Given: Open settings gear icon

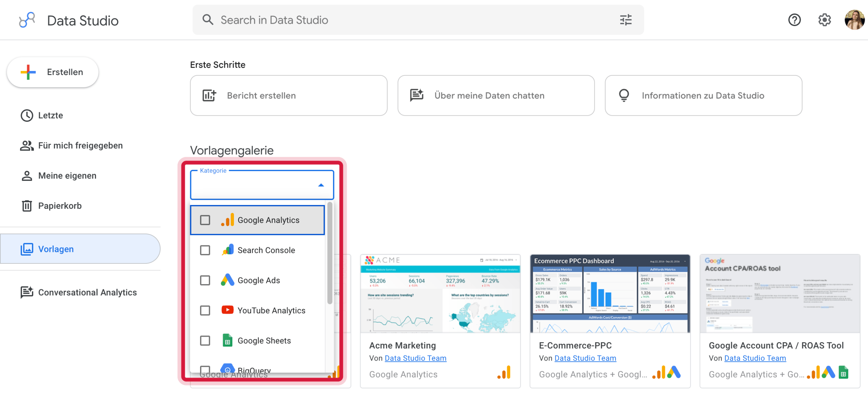Looking at the screenshot, I should (x=825, y=20).
